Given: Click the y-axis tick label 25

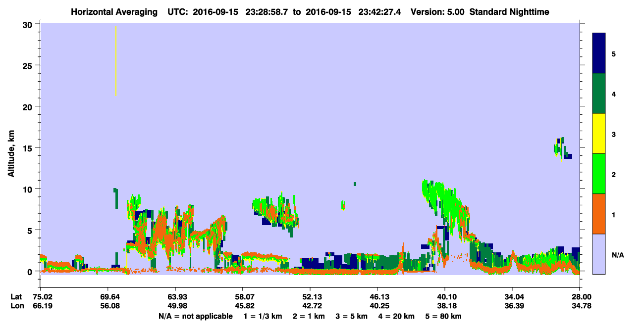Looking at the screenshot, I should tap(29, 65).
